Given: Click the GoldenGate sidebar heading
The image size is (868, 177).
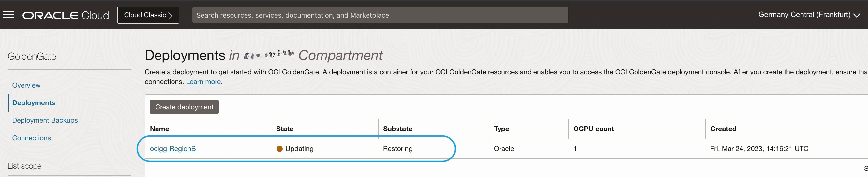Looking at the screenshot, I should (32, 56).
